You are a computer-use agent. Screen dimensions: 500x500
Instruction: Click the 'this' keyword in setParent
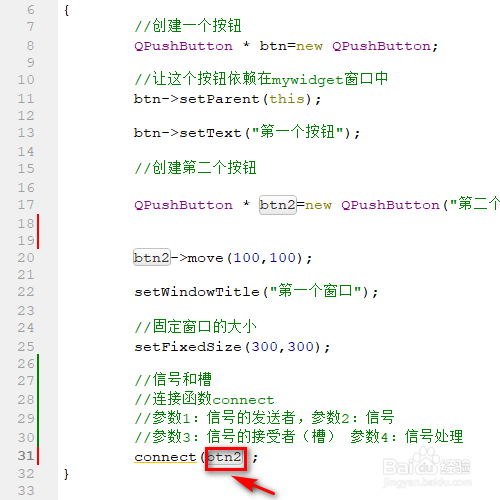287,99
